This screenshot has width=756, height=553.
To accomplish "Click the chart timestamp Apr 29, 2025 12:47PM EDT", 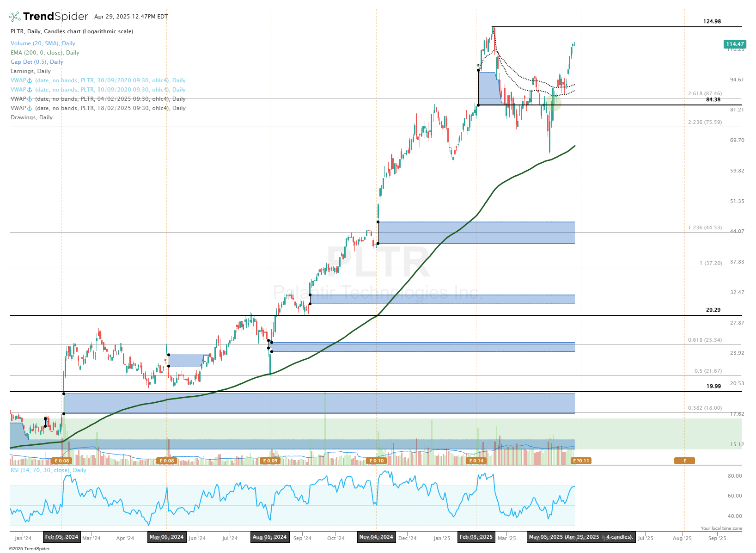I will coord(131,17).
